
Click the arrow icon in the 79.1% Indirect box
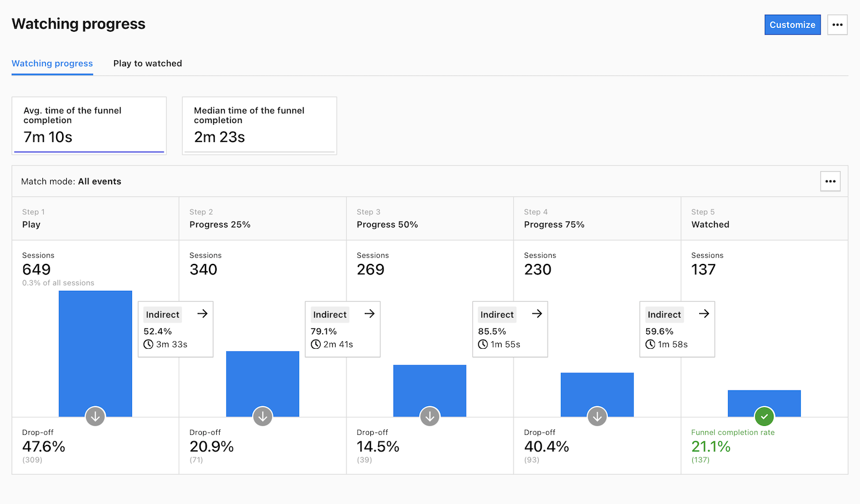coord(370,314)
